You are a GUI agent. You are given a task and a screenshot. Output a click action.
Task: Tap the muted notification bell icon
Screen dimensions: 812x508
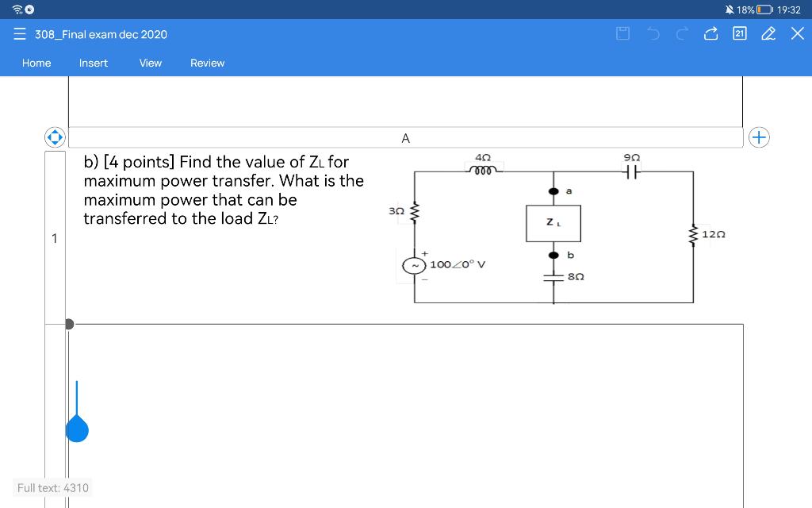pyautogui.click(x=730, y=10)
